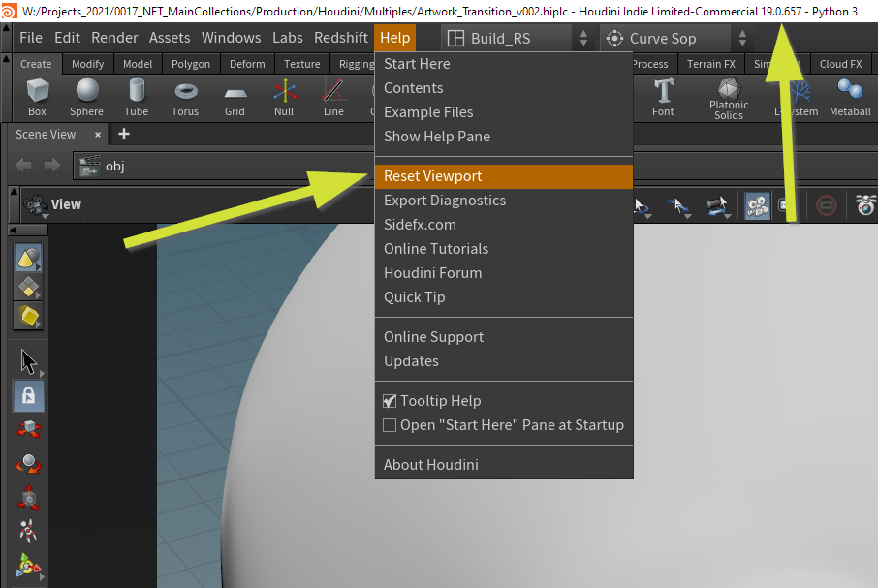The width and height of the screenshot is (878, 588).
Task: Open Online Tutorials from Help menu
Action: coord(504,248)
